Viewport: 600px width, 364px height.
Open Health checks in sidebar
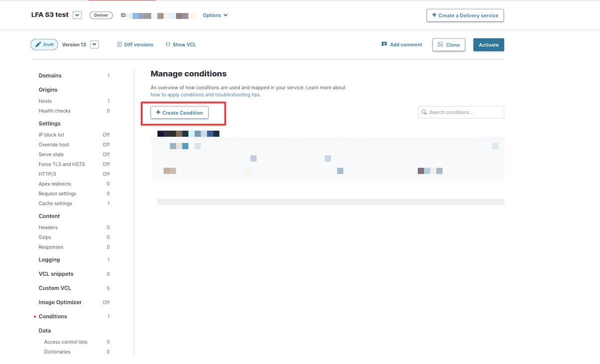pyautogui.click(x=54, y=111)
